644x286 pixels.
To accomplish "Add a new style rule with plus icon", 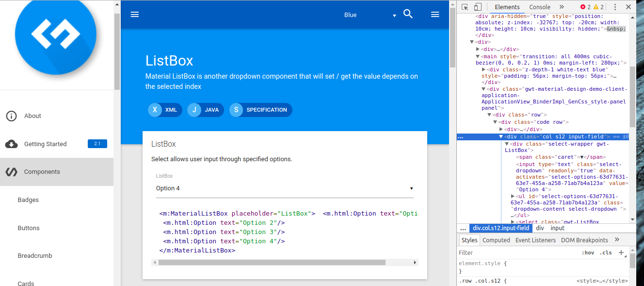I will coord(621,252).
